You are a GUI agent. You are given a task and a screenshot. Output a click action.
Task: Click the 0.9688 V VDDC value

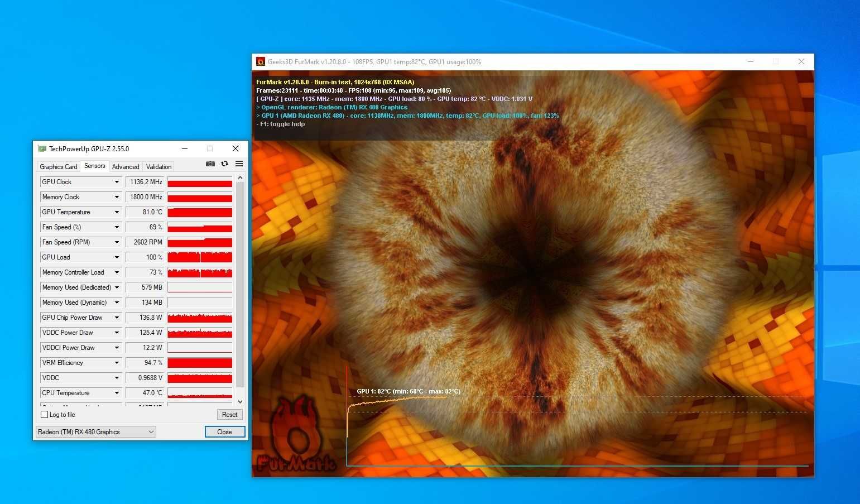145,378
